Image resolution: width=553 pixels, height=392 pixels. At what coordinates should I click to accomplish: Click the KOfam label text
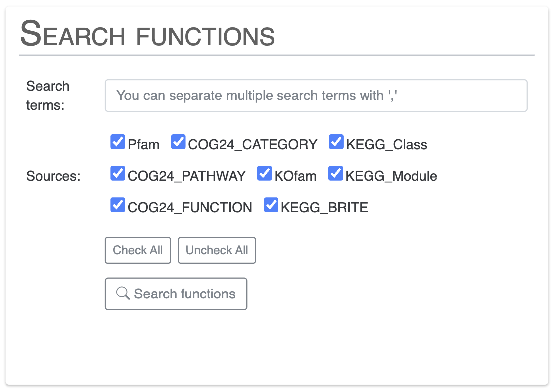click(294, 176)
